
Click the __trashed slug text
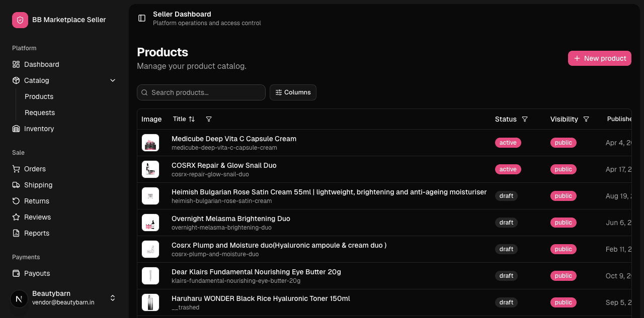point(186,307)
